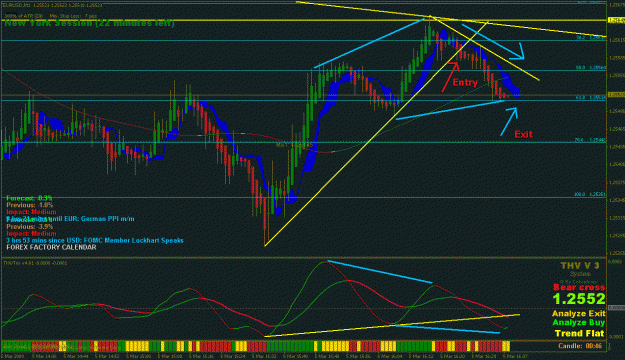Viewport: 625px width, 360px height.
Task: Click the 'FOREX FACTORY CALENDAR' label
Action: pos(51,247)
